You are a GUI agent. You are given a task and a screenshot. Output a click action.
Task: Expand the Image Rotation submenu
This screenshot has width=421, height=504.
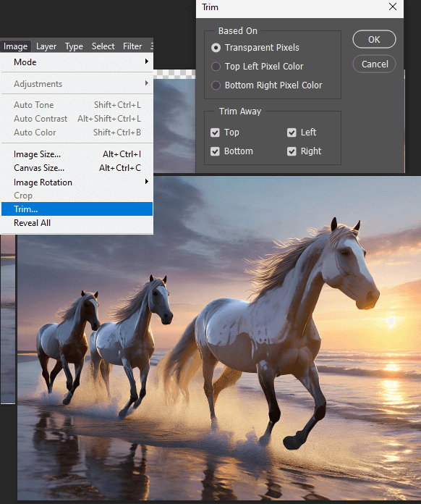pyautogui.click(x=77, y=182)
